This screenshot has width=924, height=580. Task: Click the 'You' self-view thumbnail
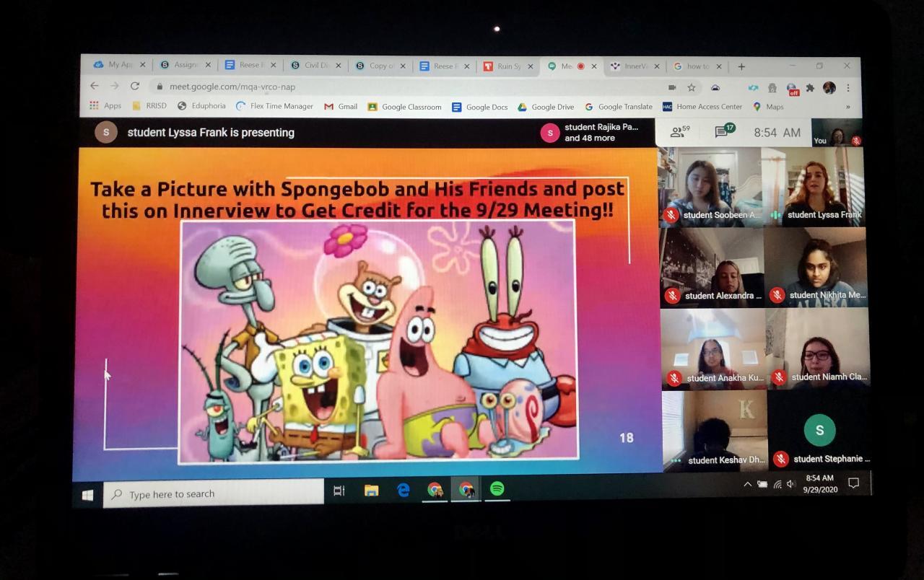click(836, 133)
